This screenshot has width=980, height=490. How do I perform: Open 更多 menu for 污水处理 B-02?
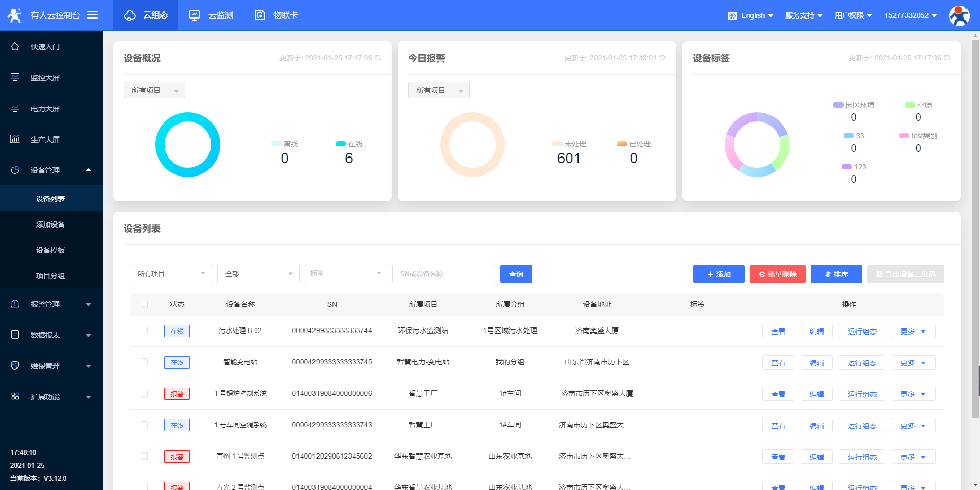[x=914, y=331]
